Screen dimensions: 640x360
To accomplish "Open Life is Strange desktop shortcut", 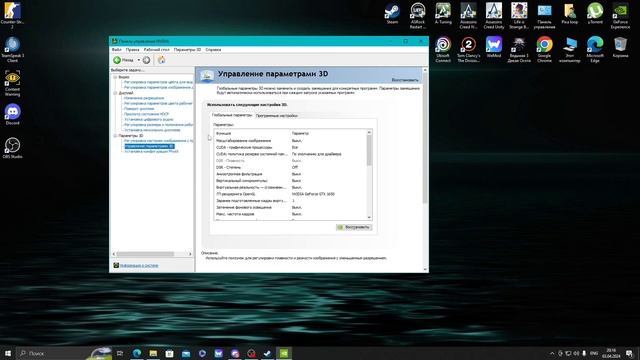I will [x=519, y=16].
